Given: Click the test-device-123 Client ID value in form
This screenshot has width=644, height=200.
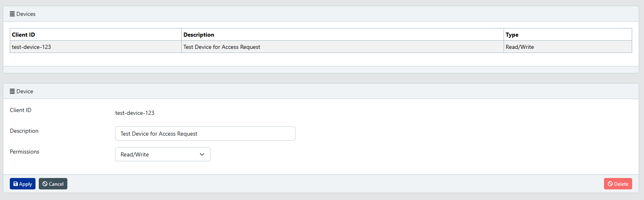Looking at the screenshot, I should [x=135, y=113].
